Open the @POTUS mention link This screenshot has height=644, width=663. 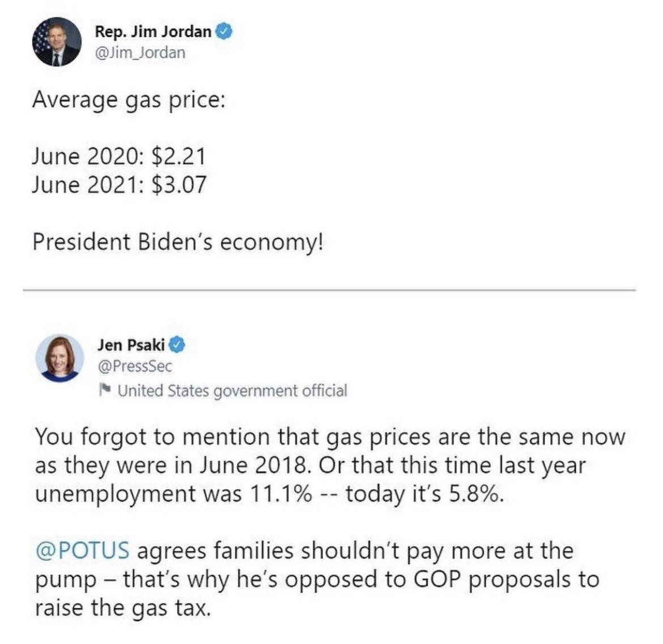point(82,551)
